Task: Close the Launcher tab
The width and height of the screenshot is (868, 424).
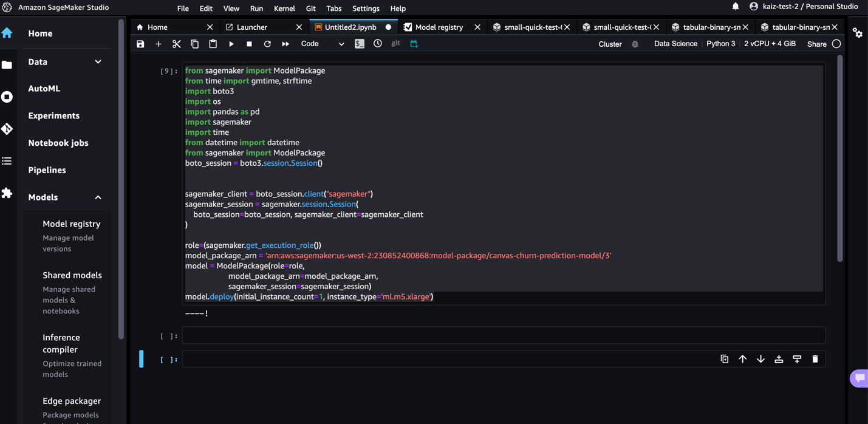Action: (299, 27)
